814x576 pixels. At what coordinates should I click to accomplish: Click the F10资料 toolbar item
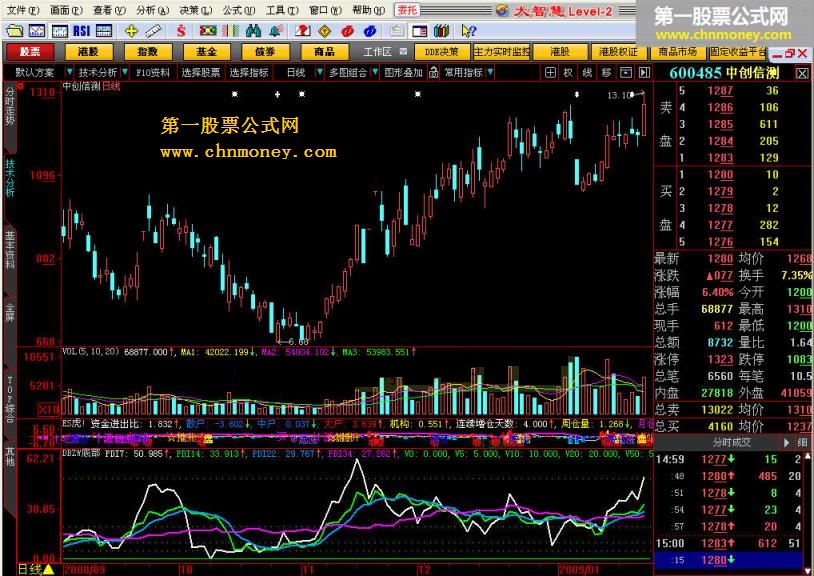pos(153,73)
